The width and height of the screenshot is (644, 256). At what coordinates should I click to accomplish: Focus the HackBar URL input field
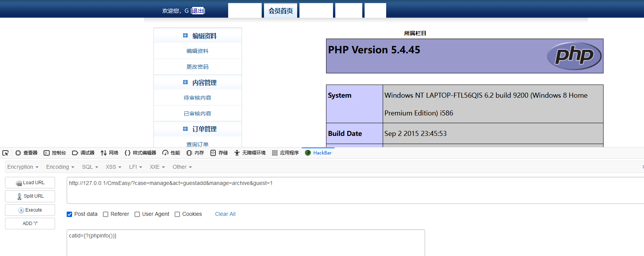pos(355,190)
